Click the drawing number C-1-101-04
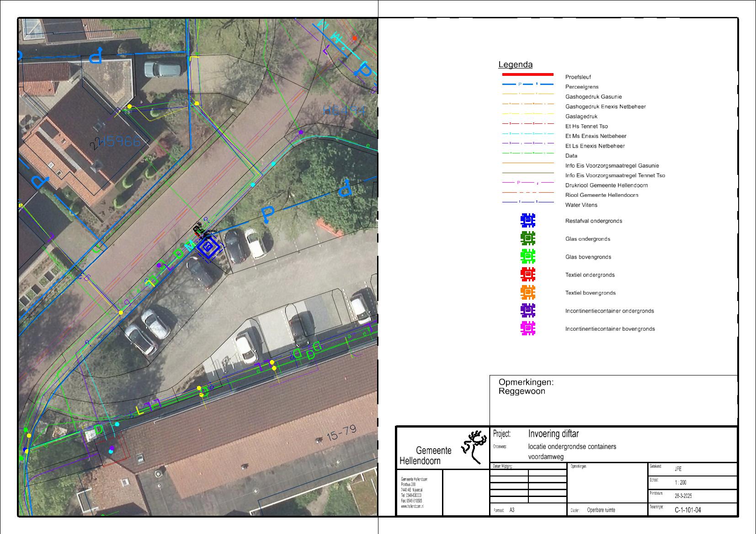Viewport: 756px width, 534px height. pos(687,510)
